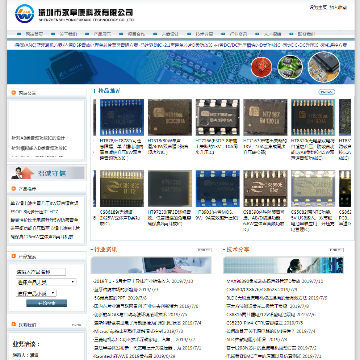360x360 pixels.
Task: View the first-row chip photo with blue background
Action: [x=122, y=117]
